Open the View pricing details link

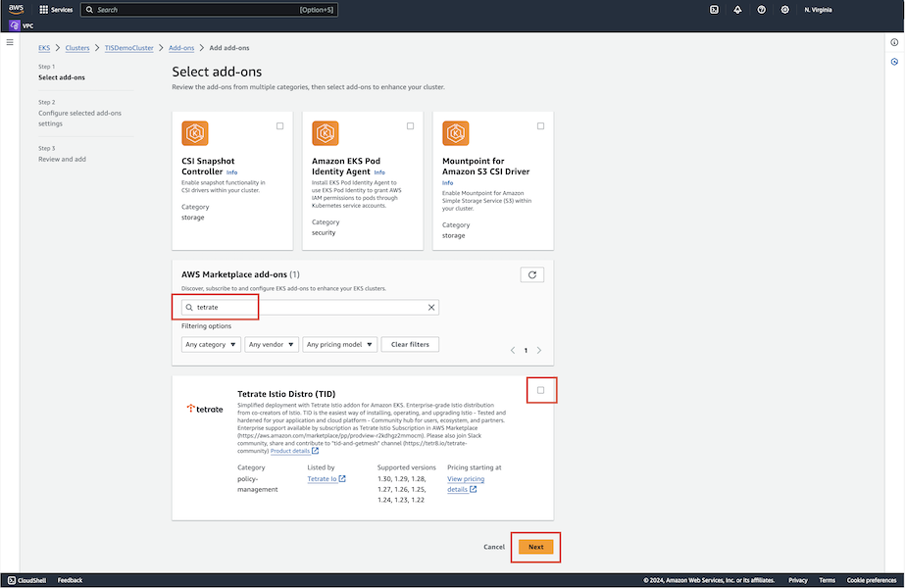[x=465, y=484]
